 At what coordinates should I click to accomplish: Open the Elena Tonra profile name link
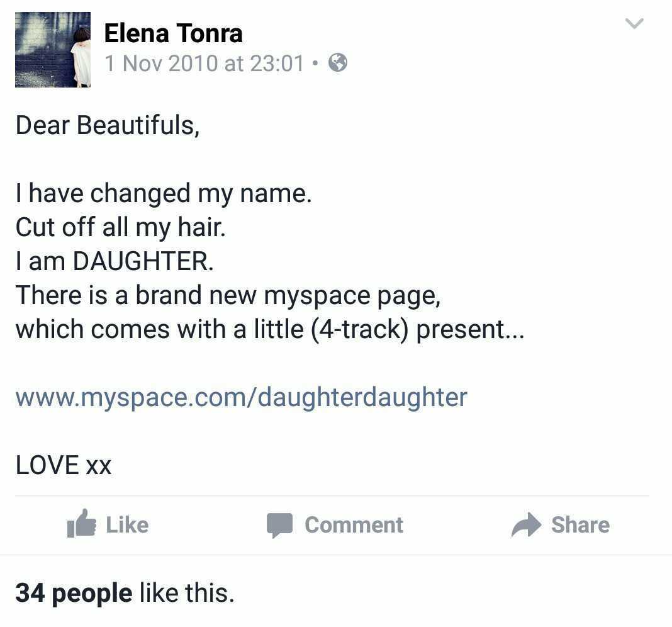coord(173,33)
